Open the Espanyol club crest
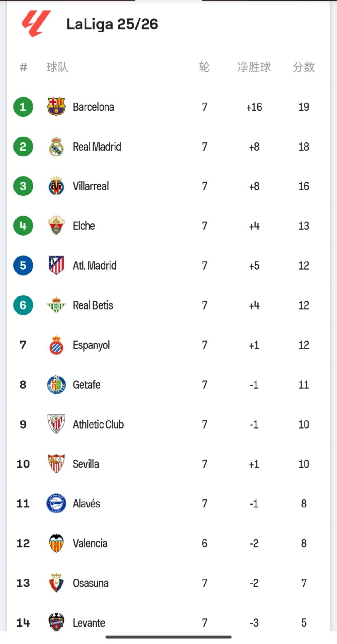Screen dimensions: 337x644 56,345
